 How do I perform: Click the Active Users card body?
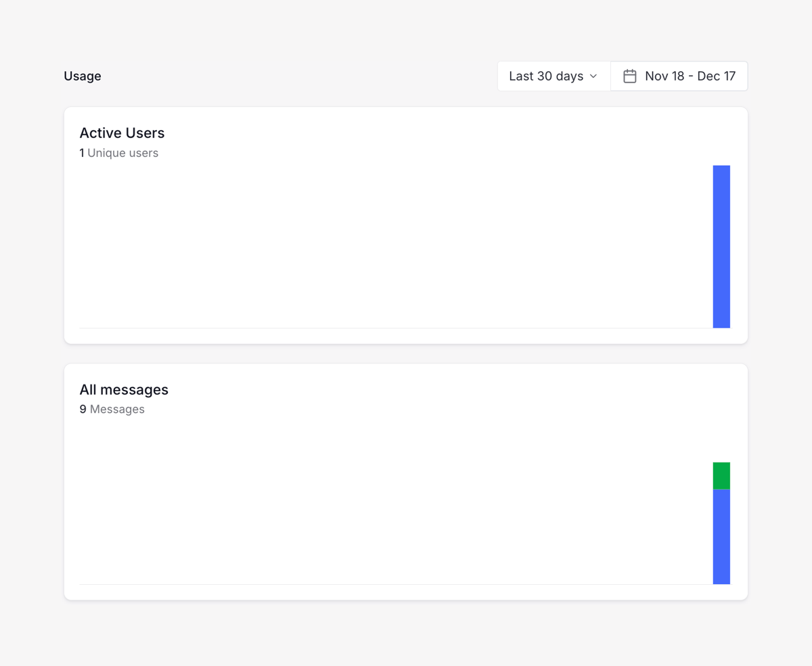[x=406, y=223]
